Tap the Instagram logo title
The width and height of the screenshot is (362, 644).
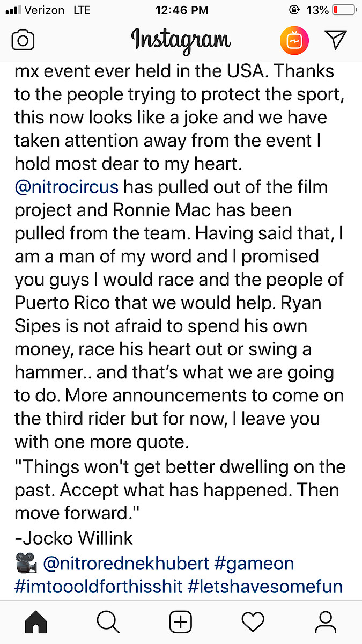pos(181,40)
